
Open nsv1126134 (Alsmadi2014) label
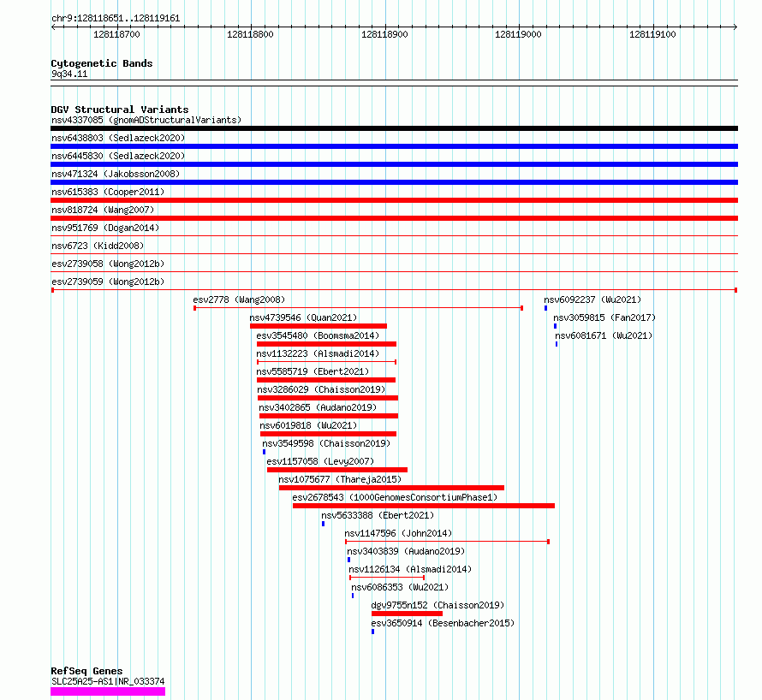410,569
